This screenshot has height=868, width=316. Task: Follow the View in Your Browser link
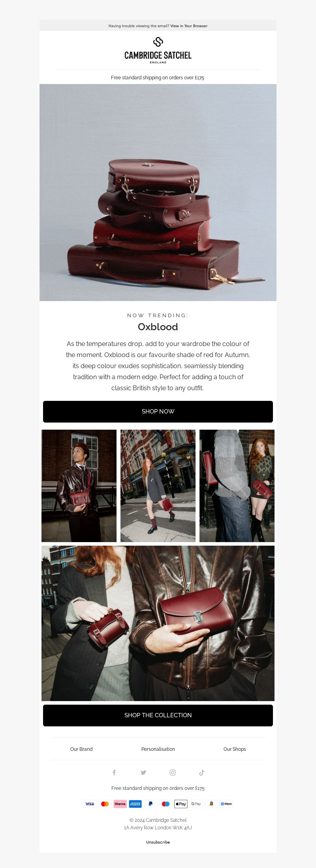point(189,26)
